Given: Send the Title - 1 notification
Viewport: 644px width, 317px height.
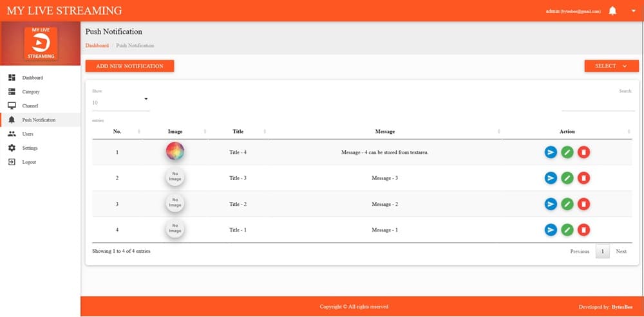Looking at the screenshot, I should pos(551,230).
